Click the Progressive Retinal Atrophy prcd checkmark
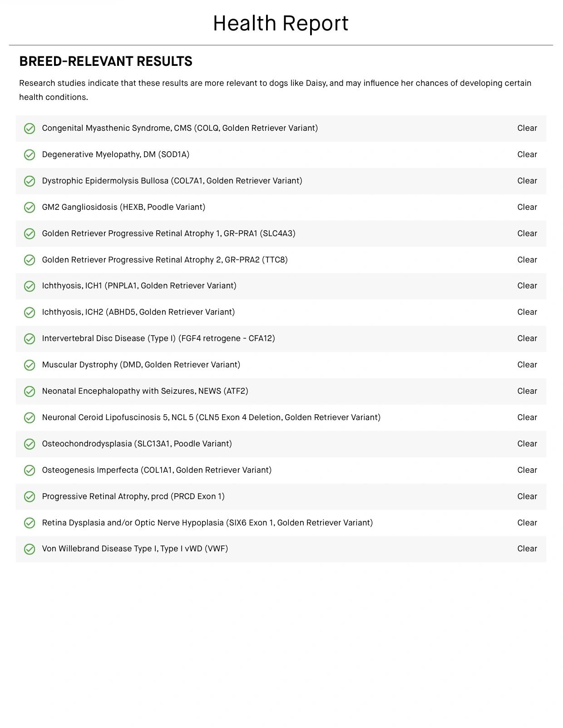The image size is (563, 728). point(30,497)
